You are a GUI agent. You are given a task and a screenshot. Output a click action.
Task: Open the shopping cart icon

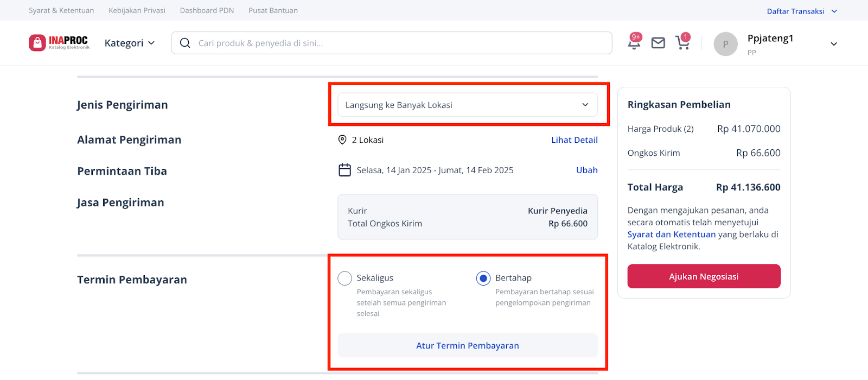coord(682,43)
